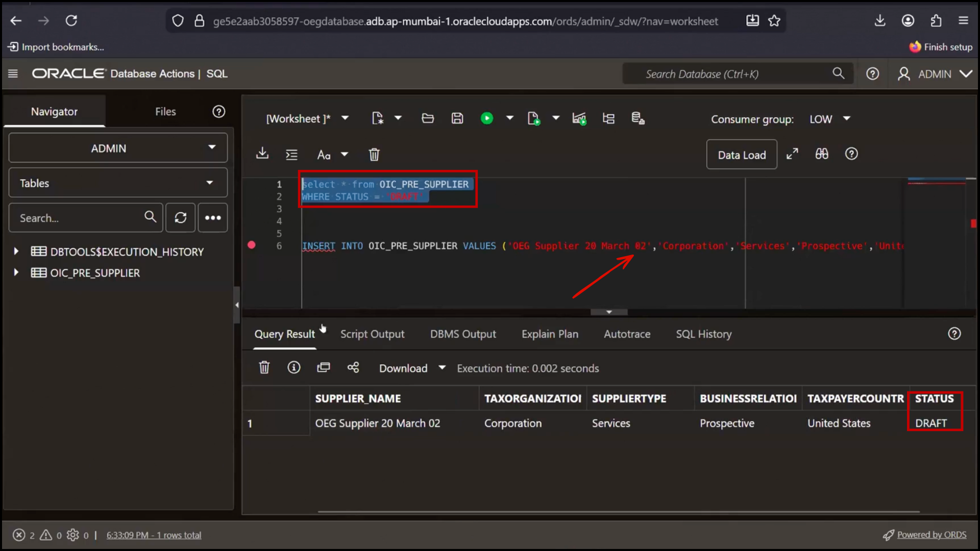The height and width of the screenshot is (551, 980).
Task: Select the Script Output tab
Action: click(x=372, y=334)
